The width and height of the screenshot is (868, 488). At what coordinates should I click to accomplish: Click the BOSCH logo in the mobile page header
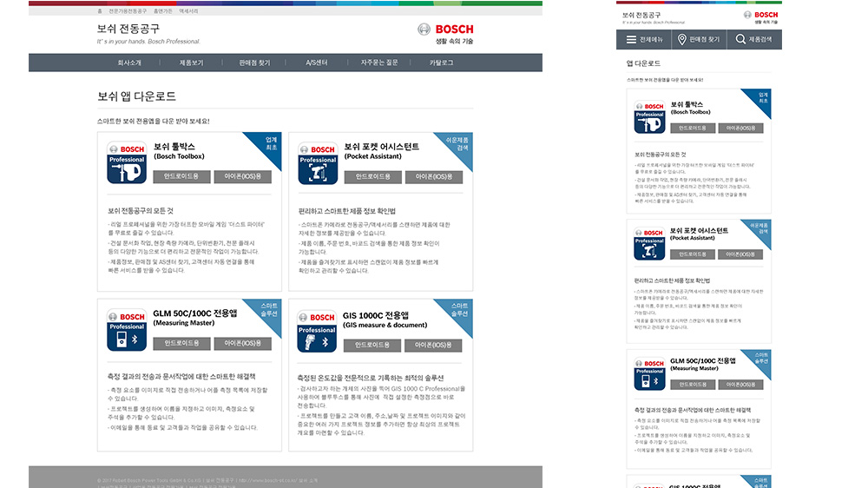760,15
